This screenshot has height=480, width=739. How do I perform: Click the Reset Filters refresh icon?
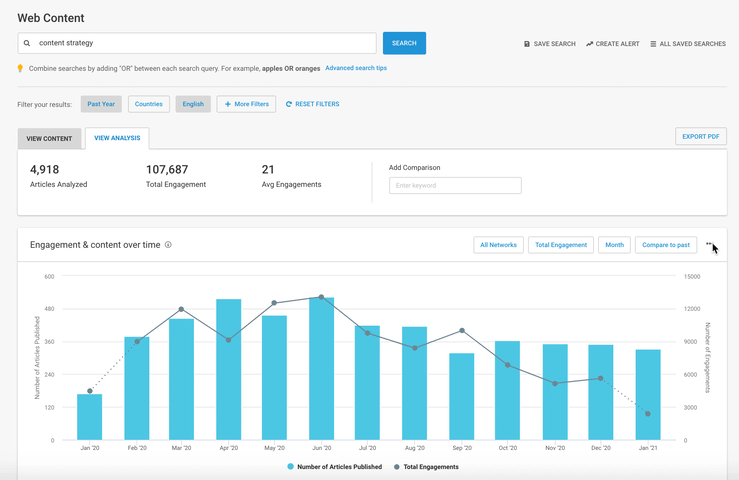point(289,104)
